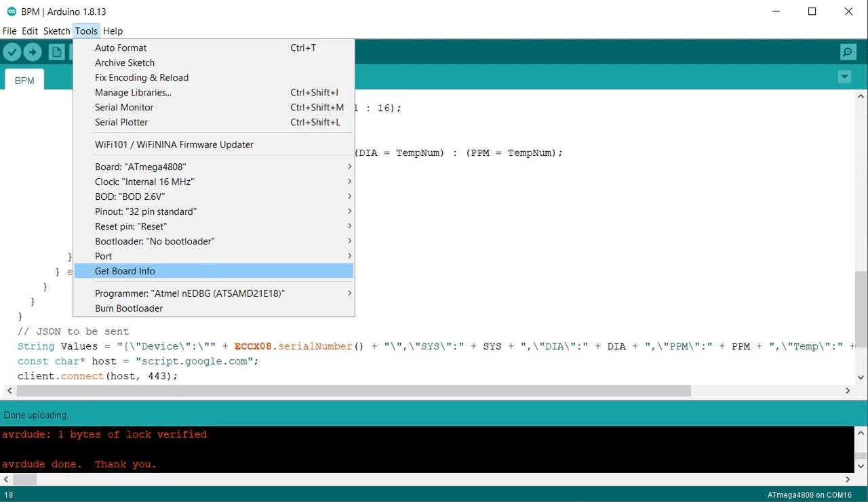Viewport: 868px width, 502px height.
Task: Select the BPM sketch tab
Action: [24, 80]
